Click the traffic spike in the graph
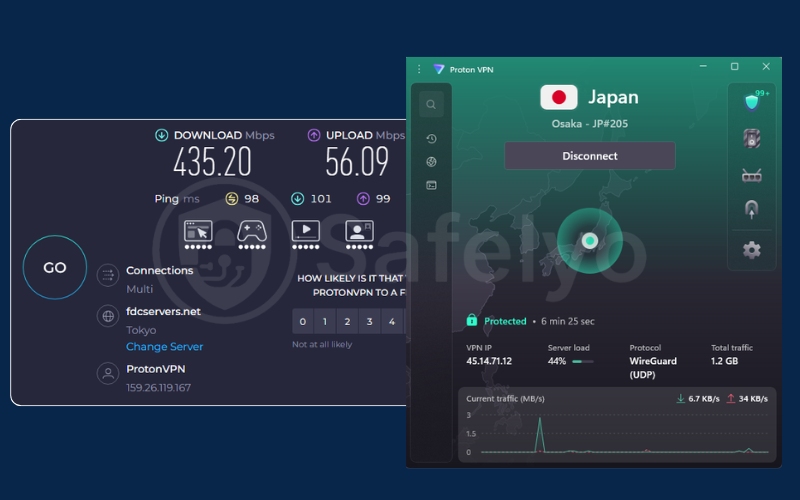Screen dimensions: 800x500 coord(540,434)
